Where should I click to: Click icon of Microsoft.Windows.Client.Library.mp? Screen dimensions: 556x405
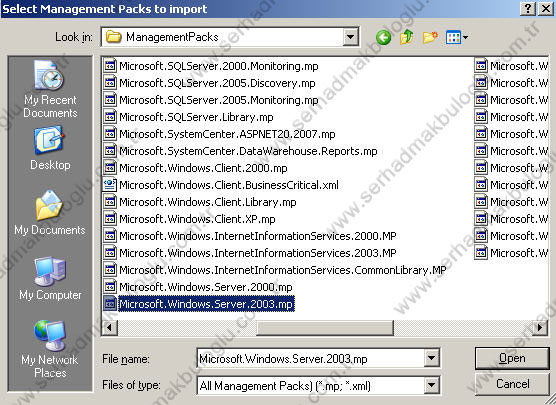click(110, 202)
